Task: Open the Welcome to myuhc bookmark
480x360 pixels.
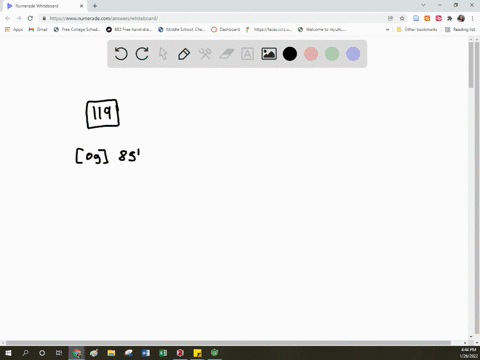Action: (x=322, y=29)
